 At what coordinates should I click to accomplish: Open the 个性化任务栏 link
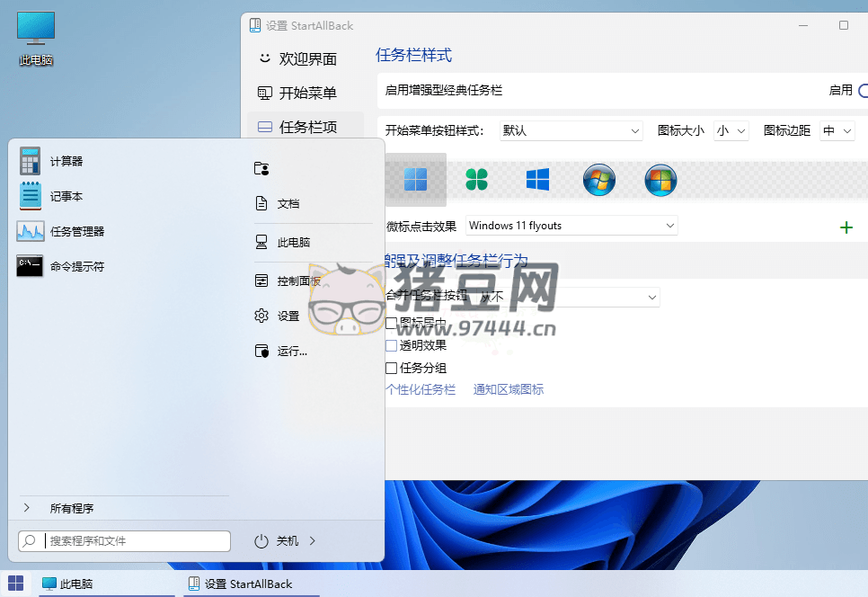point(421,390)
